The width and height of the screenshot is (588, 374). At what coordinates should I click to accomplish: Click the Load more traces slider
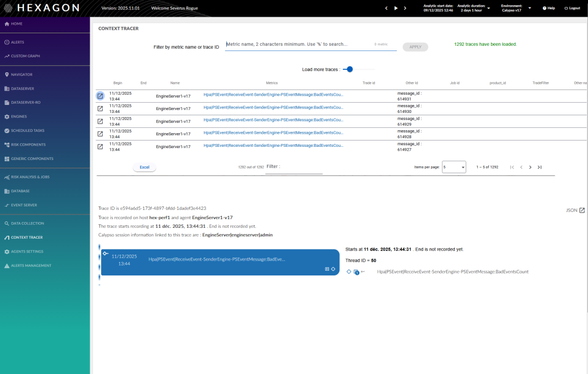[349, 69]
